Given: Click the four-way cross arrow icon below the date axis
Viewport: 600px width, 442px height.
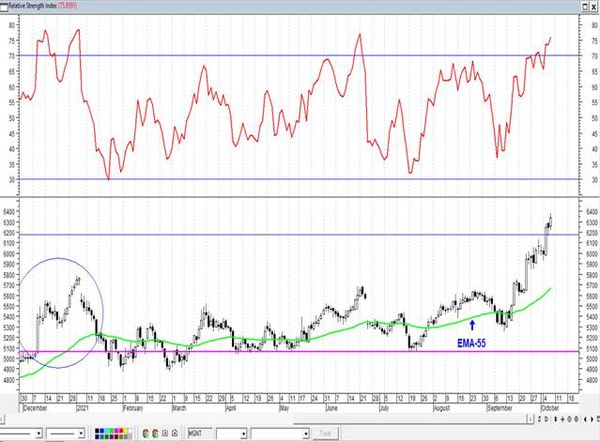Looking at the screenshot, I should (562, 419).
